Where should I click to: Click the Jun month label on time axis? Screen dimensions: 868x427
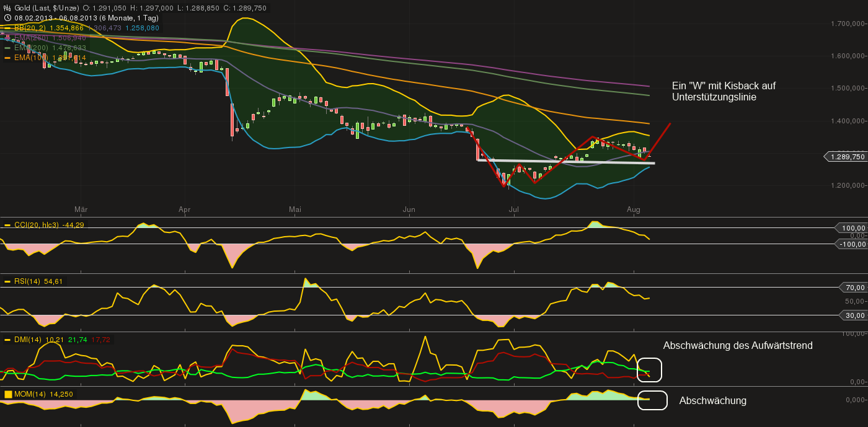click(409, 210)
